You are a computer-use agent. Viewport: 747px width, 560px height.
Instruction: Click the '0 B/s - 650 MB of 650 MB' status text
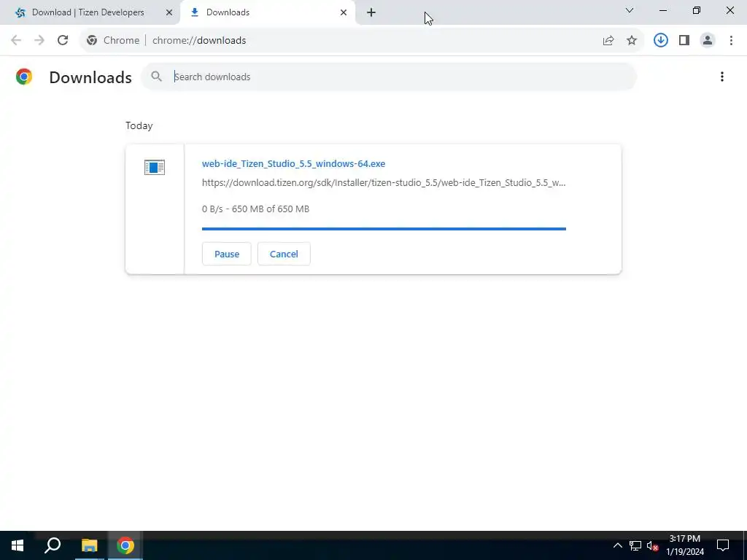[255, 209]
